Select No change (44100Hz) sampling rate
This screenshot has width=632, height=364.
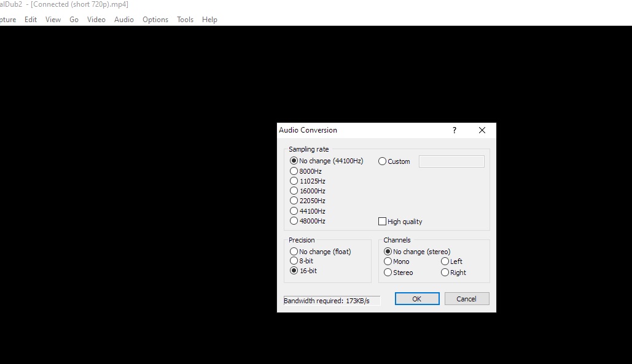(x=327, y=161)
